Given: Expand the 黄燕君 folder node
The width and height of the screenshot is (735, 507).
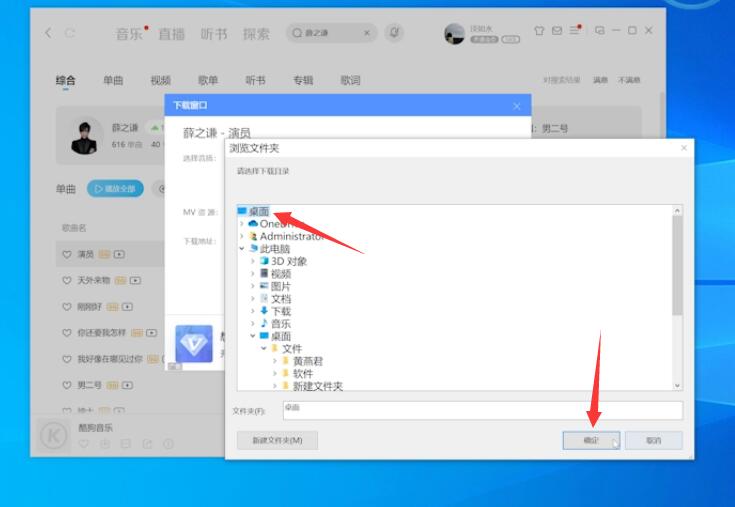Looking at the screenshot, I should (x=275, y=361).
